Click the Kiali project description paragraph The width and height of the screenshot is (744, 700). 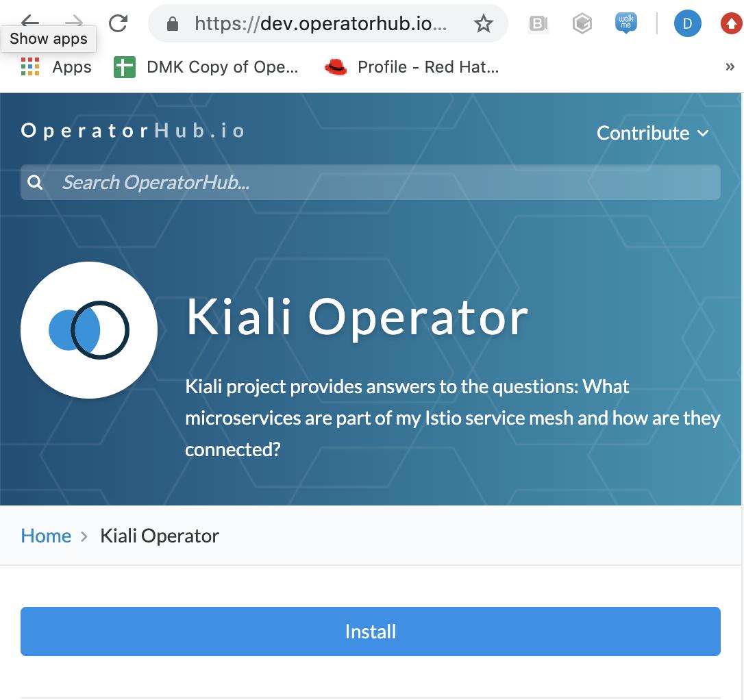[x=453, y=418]
